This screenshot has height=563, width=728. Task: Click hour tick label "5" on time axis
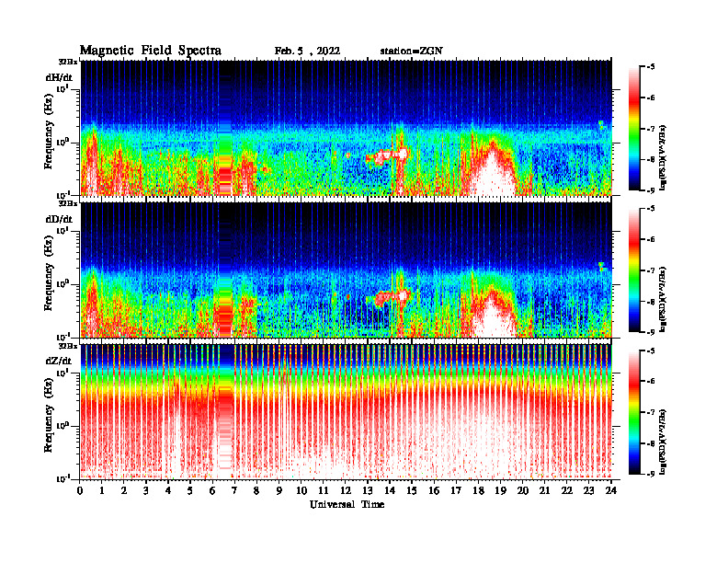coord(191,491)
